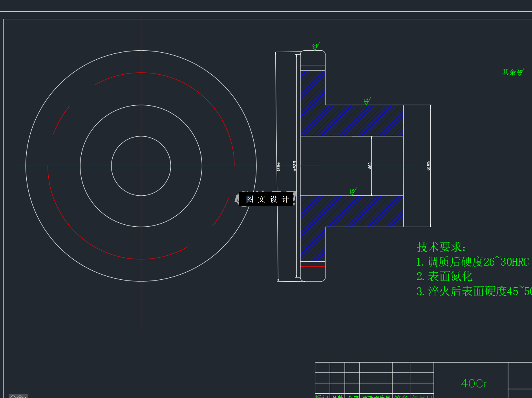The image size is (532, 398).
Task: Select the ø60 bore dimension text
Action: 370,166
